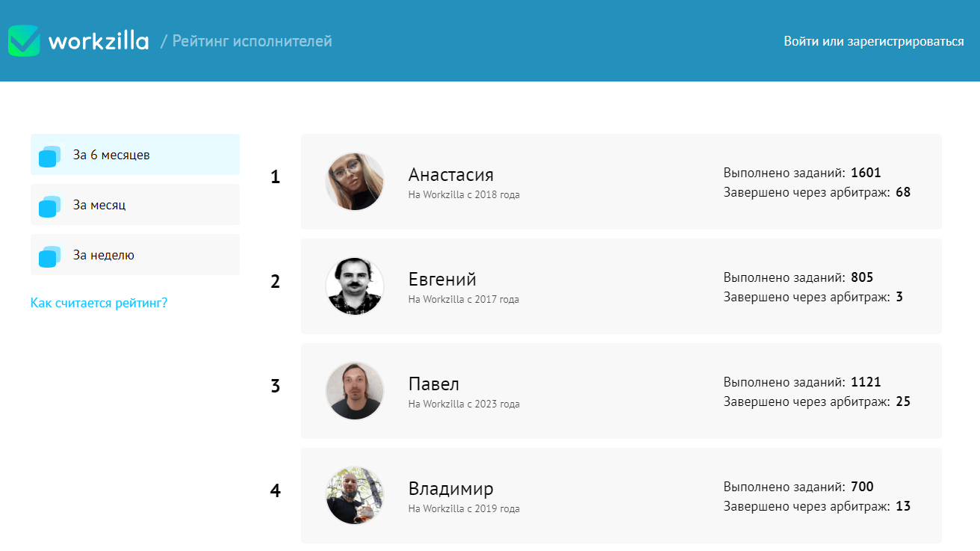Click the icon beside "За месяц"
This screenshot has width=980, height=551.
click(x=49, y=206)
